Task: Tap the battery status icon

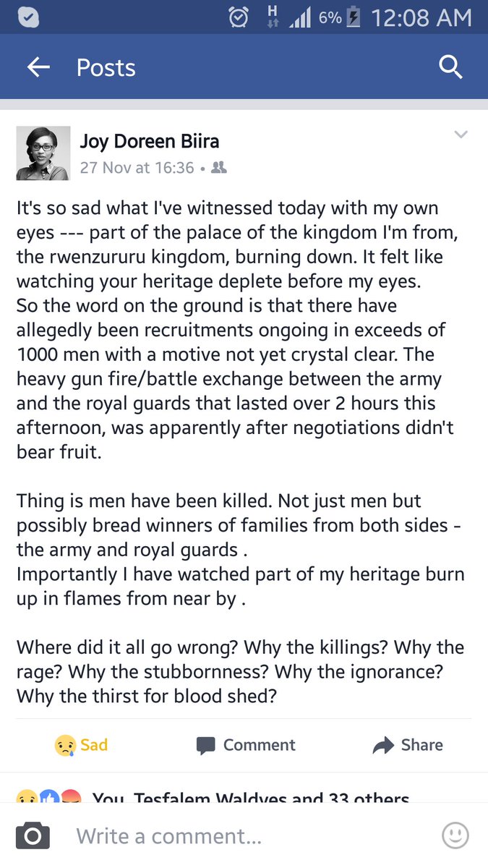Action: [x=354, y=18]
